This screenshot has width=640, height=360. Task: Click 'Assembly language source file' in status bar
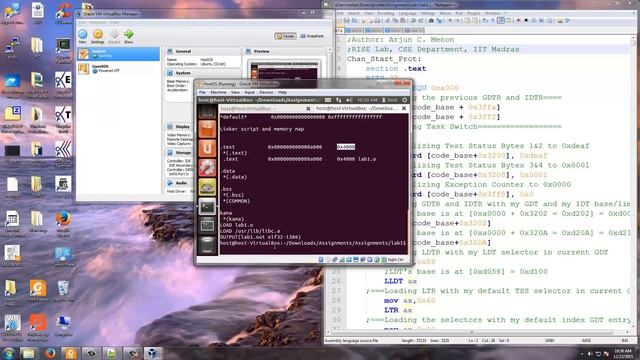(x=351, y=340)
